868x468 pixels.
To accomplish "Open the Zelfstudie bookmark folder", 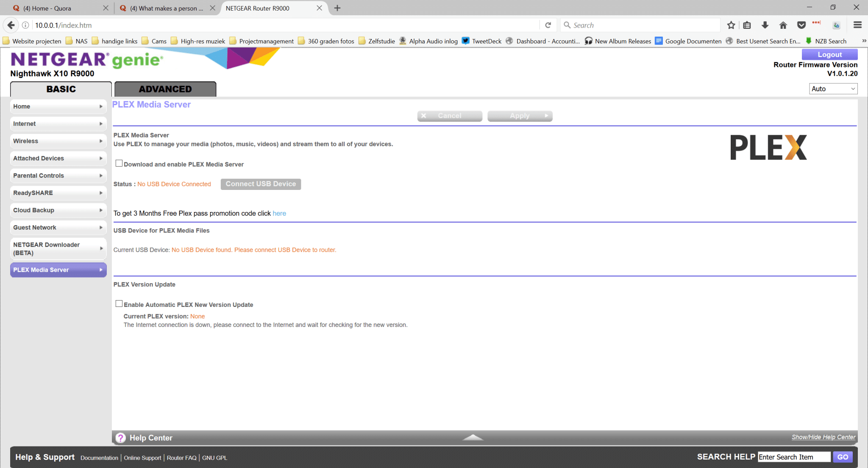I will click(377, 41).
